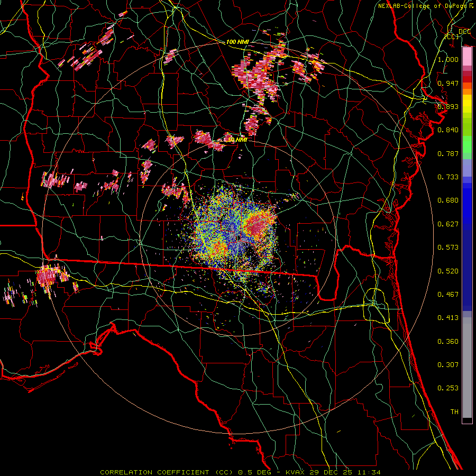Click the 0.307 legend value
The width and height of the screenshot is (476, 476).
pos(448,365)
